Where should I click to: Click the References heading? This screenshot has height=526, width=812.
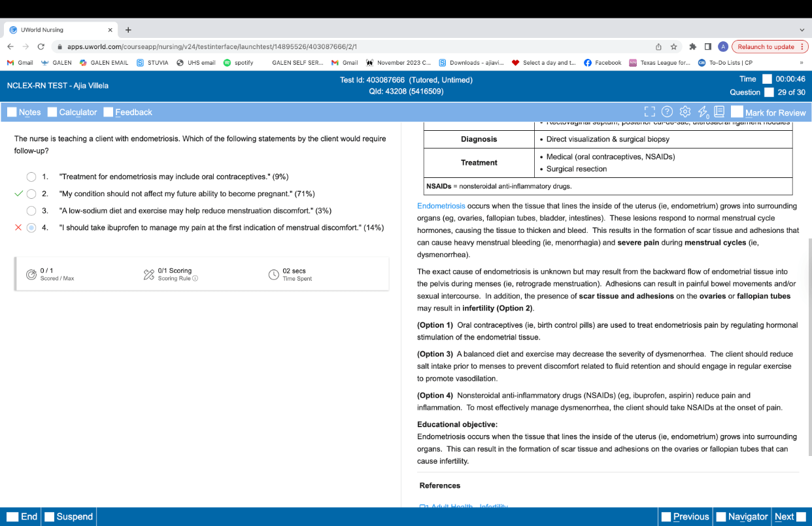[x=439, y=485]
